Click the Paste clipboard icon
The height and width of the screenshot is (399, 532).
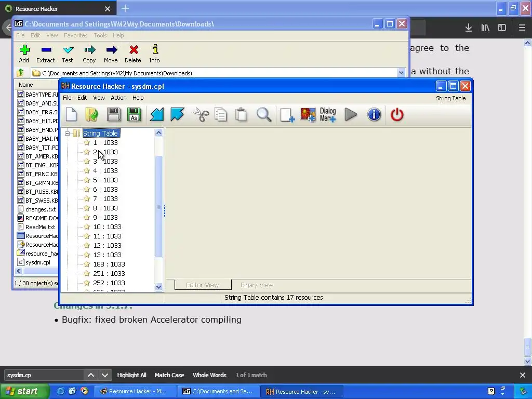coord(241,115)
